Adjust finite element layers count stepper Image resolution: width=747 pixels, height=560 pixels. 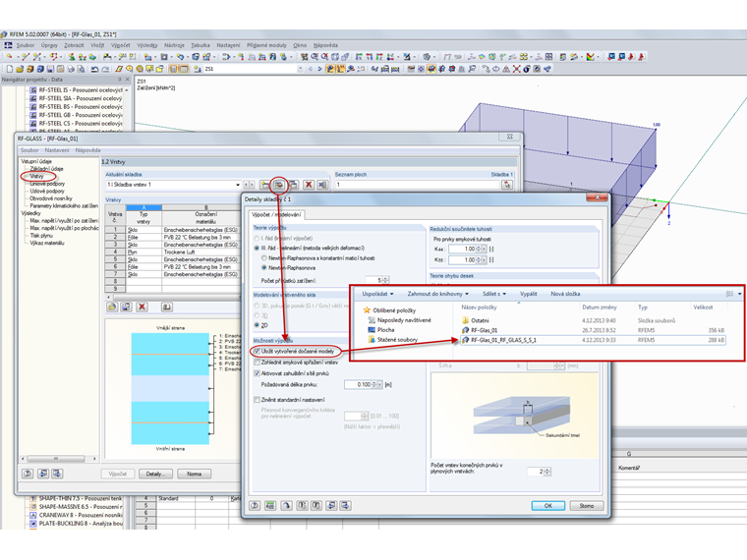click(547, 472)
